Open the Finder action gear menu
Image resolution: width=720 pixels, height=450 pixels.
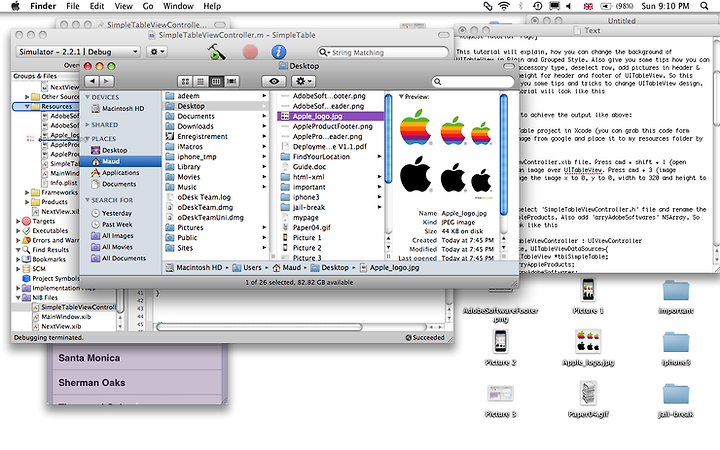tap(303, 81)
